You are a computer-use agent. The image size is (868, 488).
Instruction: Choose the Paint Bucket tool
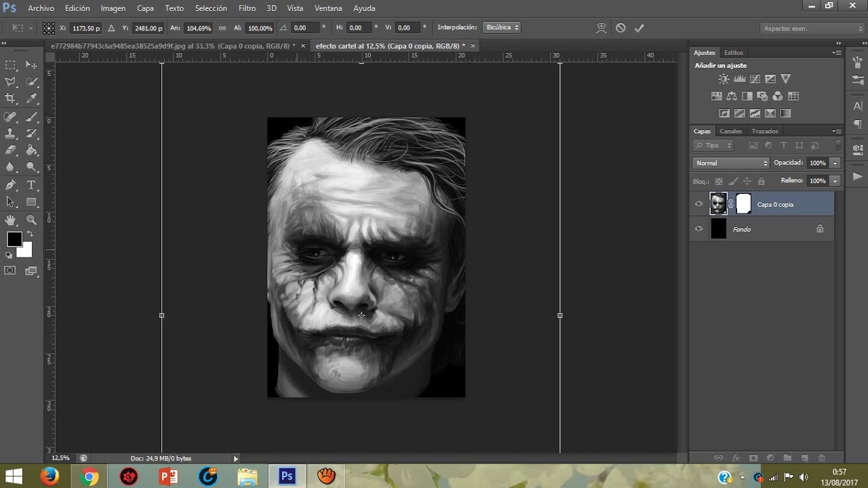(31, 150)
